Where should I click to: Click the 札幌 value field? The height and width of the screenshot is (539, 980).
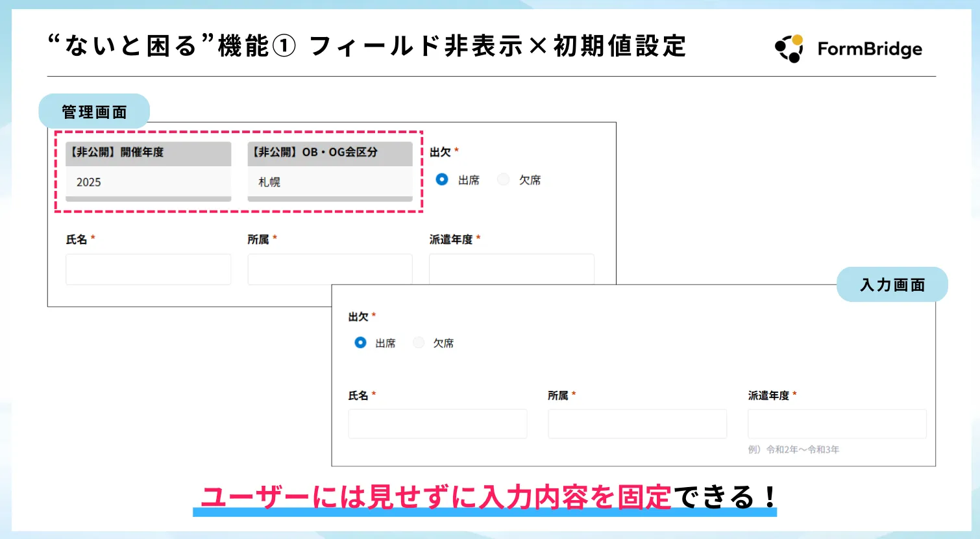tap(330, 182)
